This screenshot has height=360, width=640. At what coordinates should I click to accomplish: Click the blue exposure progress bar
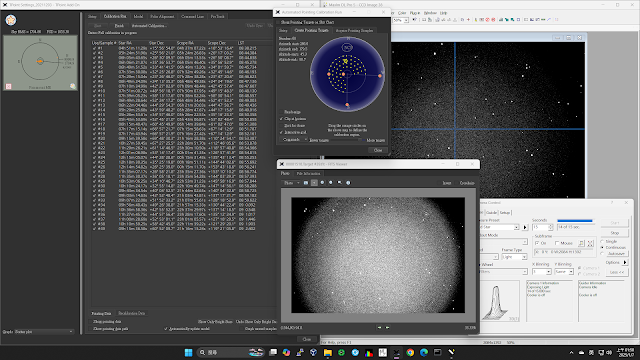coord(575,221)
